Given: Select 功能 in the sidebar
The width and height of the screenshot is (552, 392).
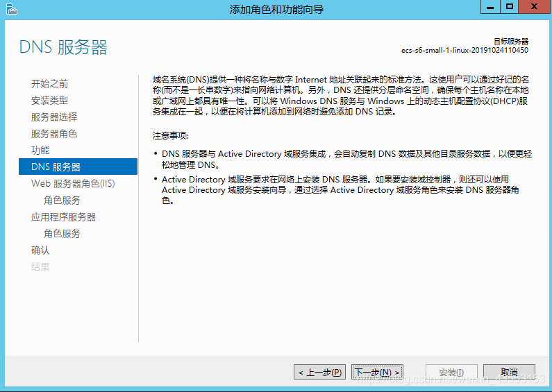Looking at the screenshot, I should click(x=40, y=151).
